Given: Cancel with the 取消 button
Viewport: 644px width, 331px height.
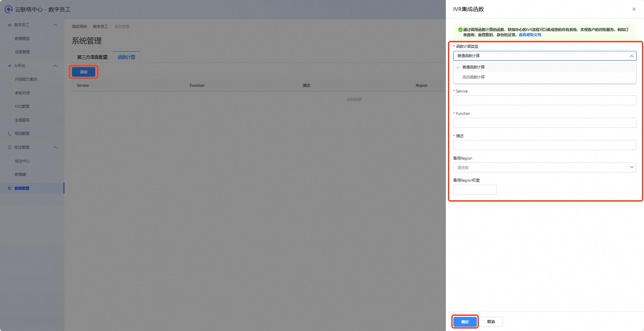Looking at the screenshot, I should pyautogui.click(x=491, y=322).
